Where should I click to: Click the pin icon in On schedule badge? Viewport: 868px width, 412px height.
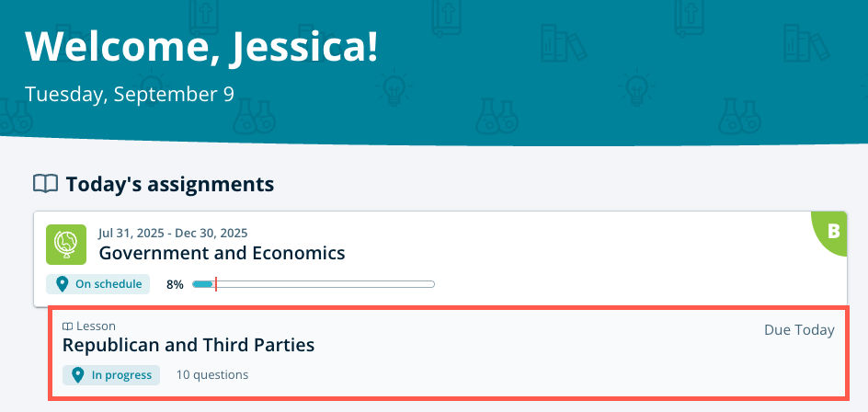tap(62, 284)
